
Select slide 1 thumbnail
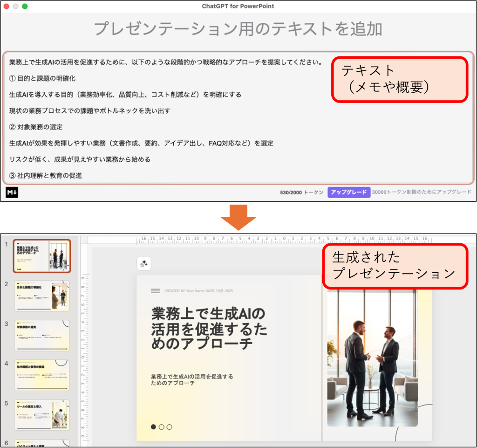[42, 255]
